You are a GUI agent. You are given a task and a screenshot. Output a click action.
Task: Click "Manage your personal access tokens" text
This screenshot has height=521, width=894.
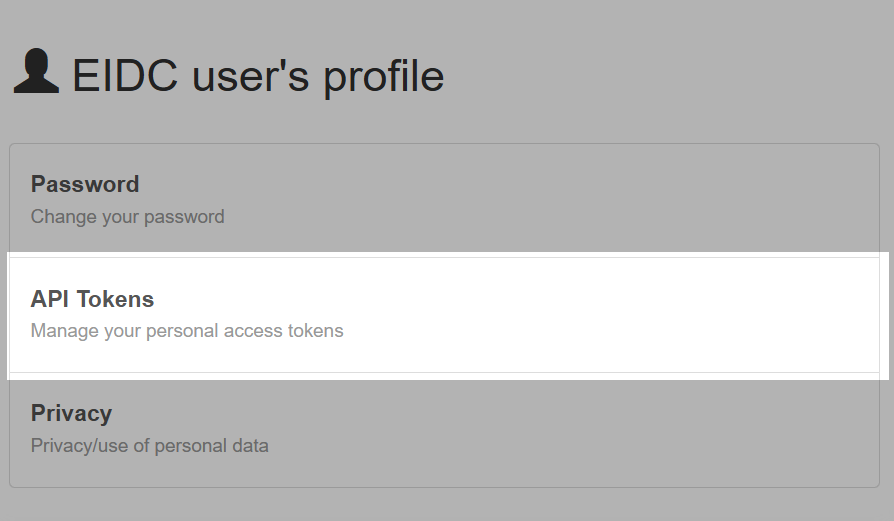click(x=187, y=331)
